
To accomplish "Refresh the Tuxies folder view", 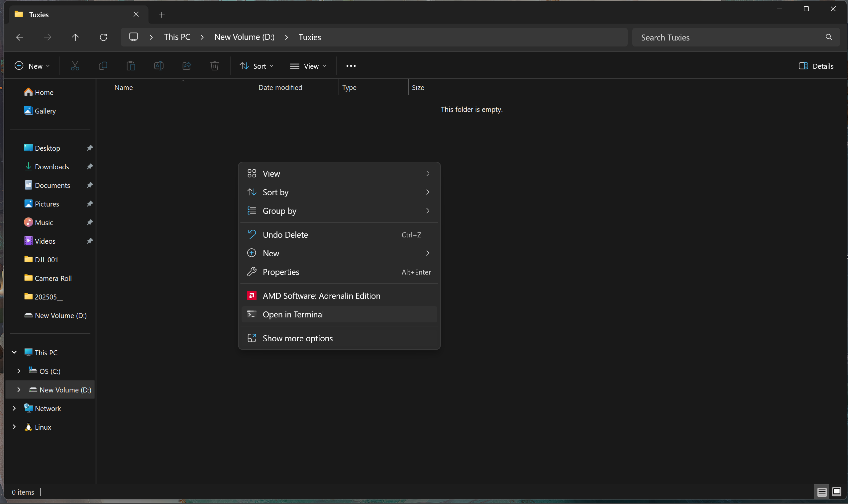I will [103, 38].
